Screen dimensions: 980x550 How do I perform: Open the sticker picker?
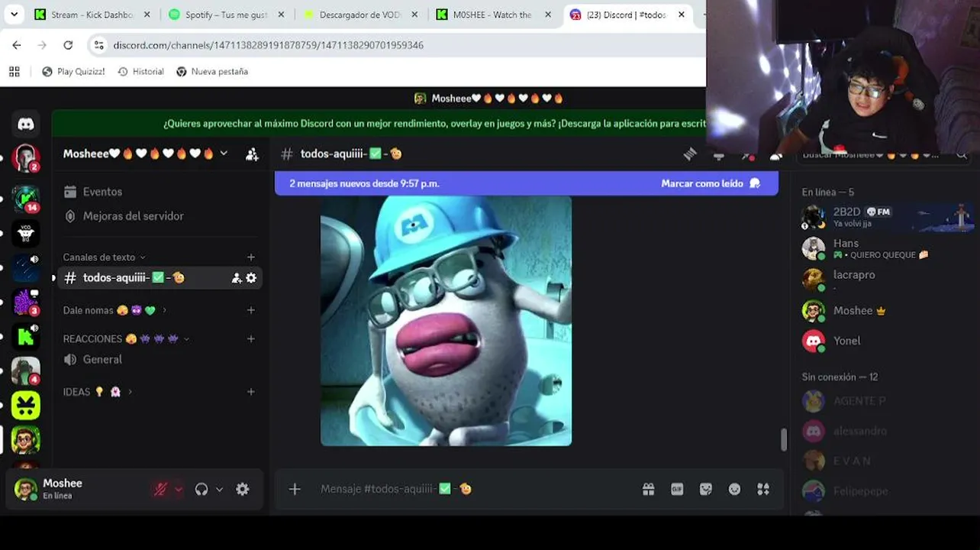pos(706,489)
